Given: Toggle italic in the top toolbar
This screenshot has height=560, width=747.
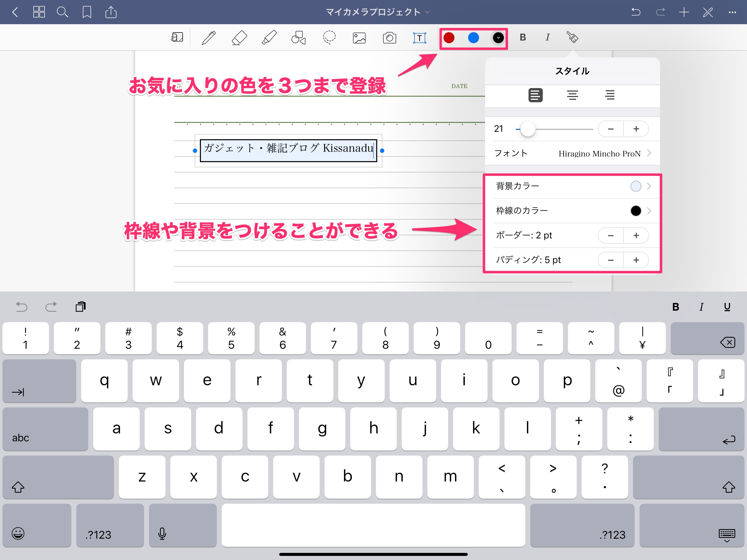Looking at the screenshot, I should (x=547, y=37).
